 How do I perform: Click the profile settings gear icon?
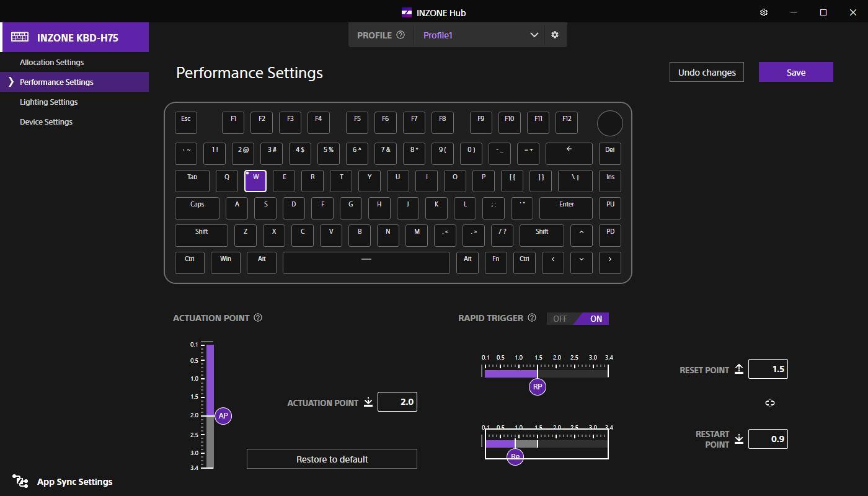(x=555, y=35)
